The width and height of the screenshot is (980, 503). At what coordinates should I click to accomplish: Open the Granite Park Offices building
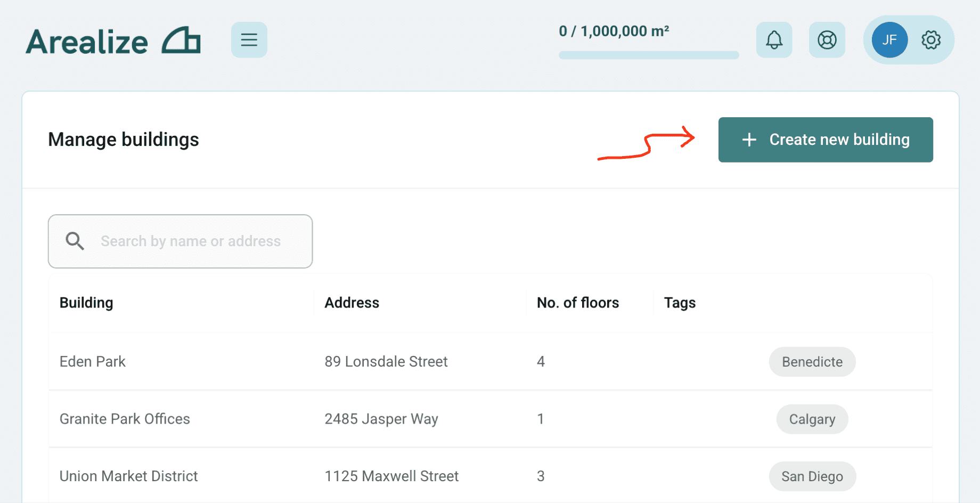[125, 419]
